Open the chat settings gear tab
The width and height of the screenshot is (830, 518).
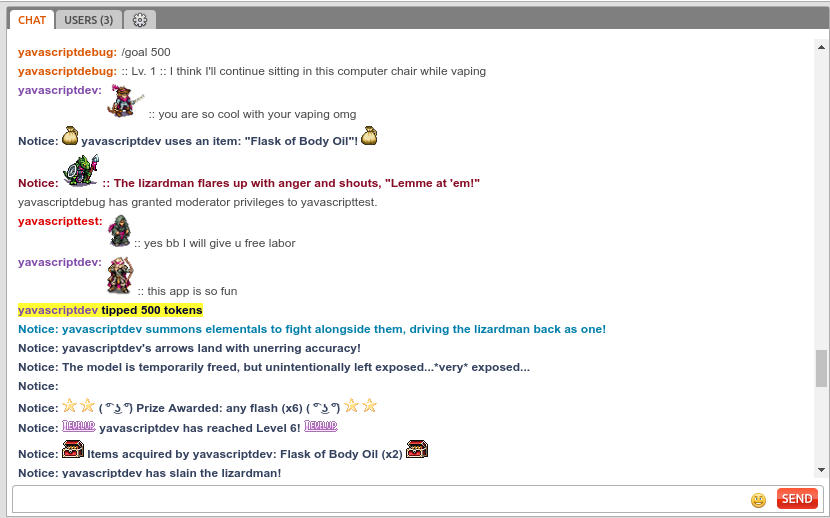pyautogui.click(x=140, y=20)
